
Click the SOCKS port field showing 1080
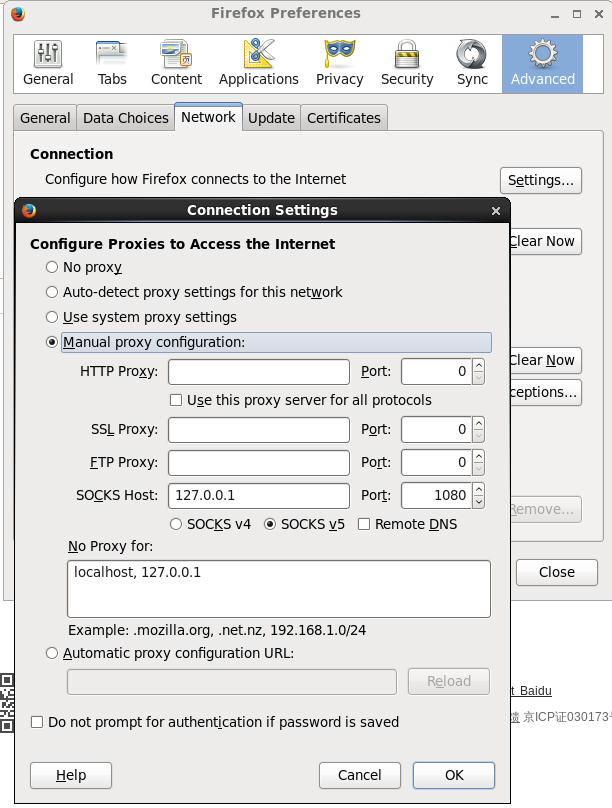(x=437, y=496)
